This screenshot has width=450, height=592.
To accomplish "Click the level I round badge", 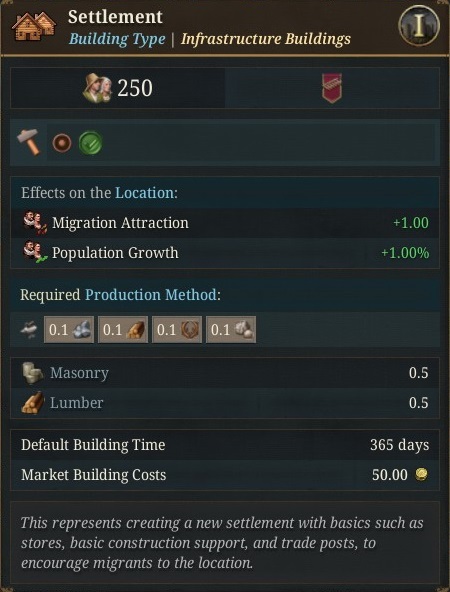I will (x=419, y=26).
